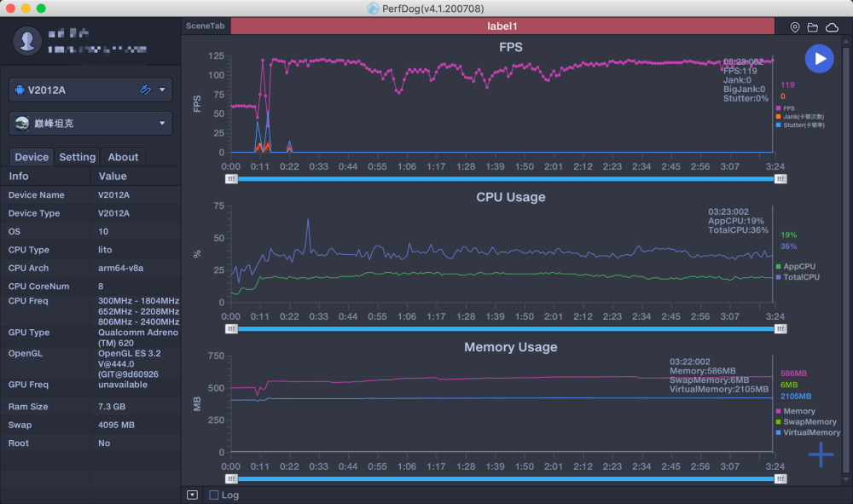Start recording with the blue play button
This screenshot has height=504, width=853.
[819, 59]
